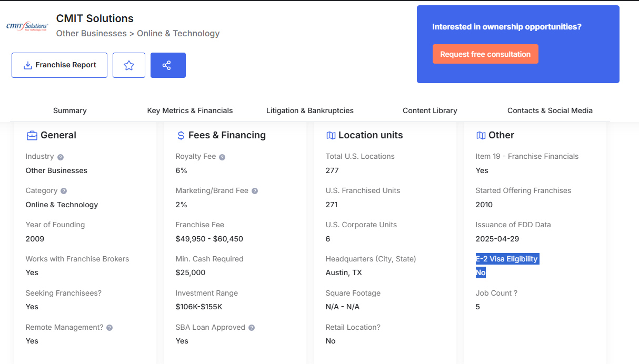Click the Royalty Fee value 6%
Viewport: 639px width, 364px height.
[x=181, y=170]
